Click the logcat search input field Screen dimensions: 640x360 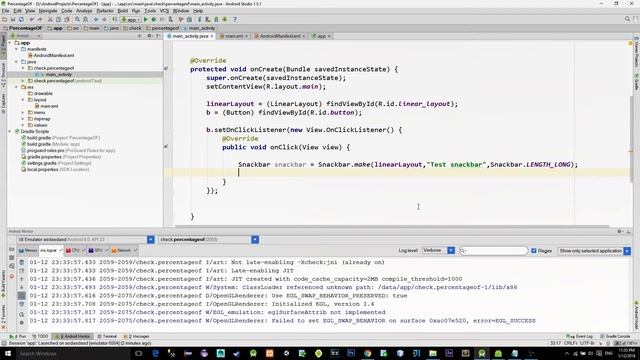coord(493,251)
